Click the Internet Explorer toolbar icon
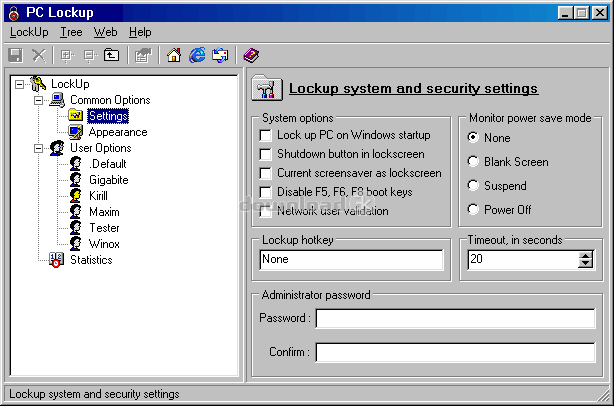 (197, 56)
